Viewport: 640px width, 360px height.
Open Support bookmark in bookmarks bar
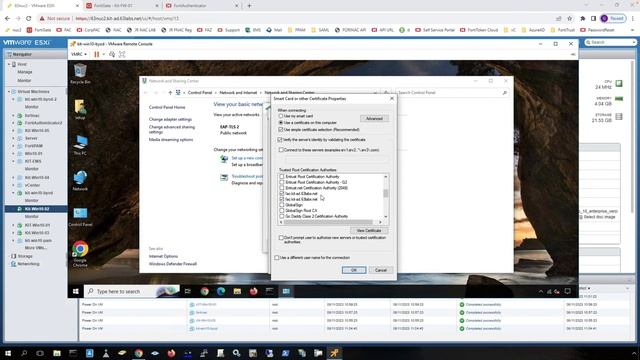(229, 30)
